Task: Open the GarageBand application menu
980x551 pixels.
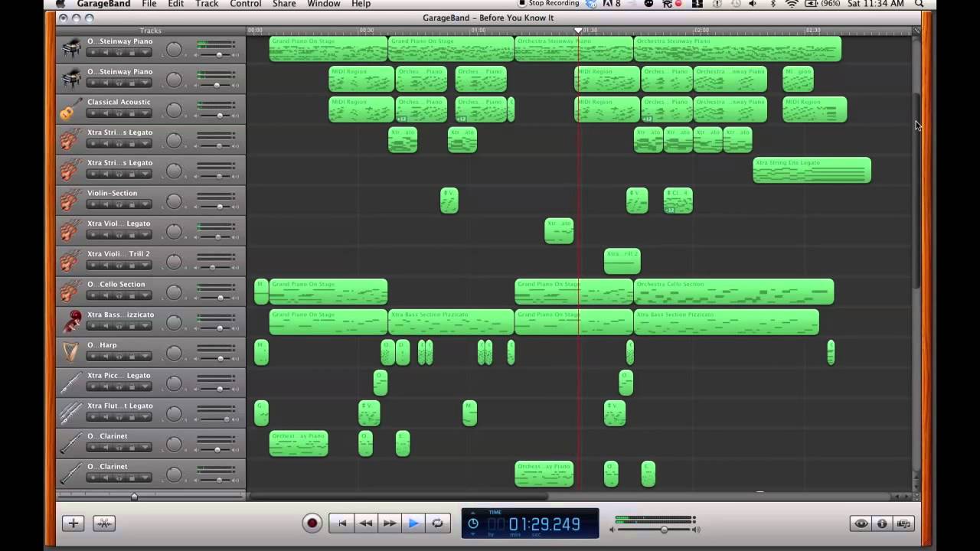Action: [103, 4]
